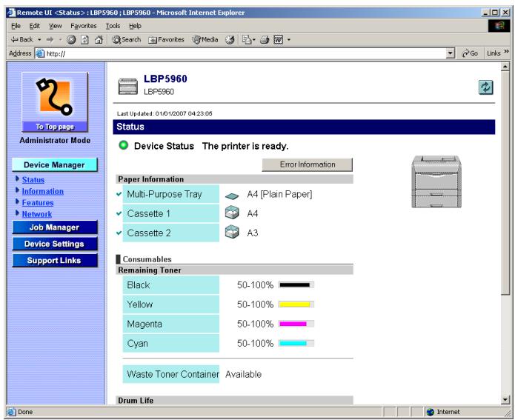The width and height of the screenshot is (515, 420).
Task: Open the Features link in sidebar
Action: [38, 203]
